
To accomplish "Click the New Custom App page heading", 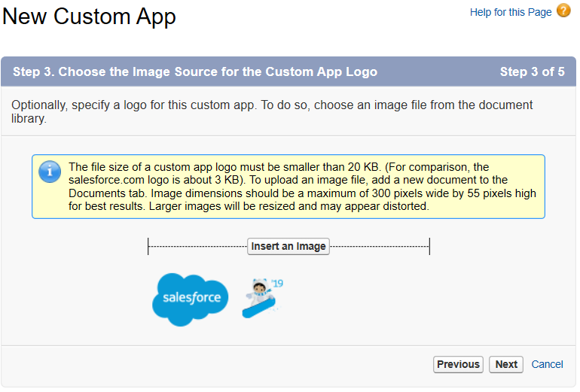I will (x=89, y=17).
